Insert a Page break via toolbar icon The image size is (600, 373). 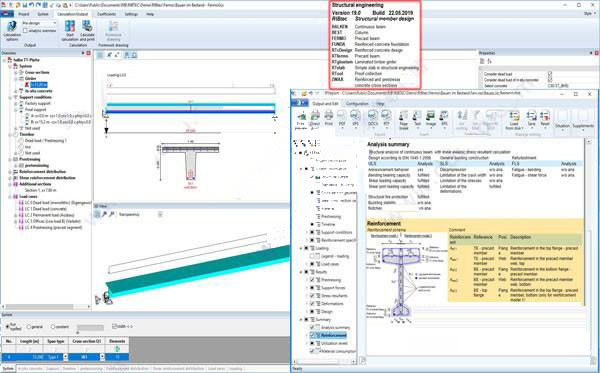pyautogui.click(x=404, y=119)
